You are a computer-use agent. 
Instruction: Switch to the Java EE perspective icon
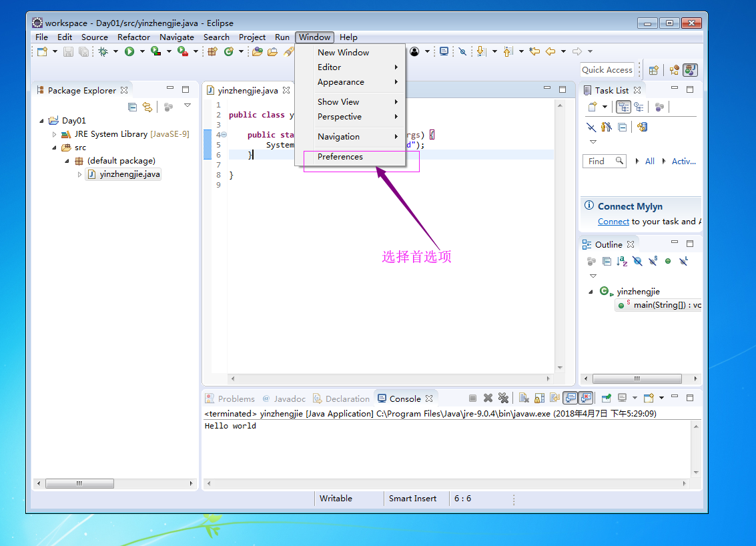tap(674, 71)
